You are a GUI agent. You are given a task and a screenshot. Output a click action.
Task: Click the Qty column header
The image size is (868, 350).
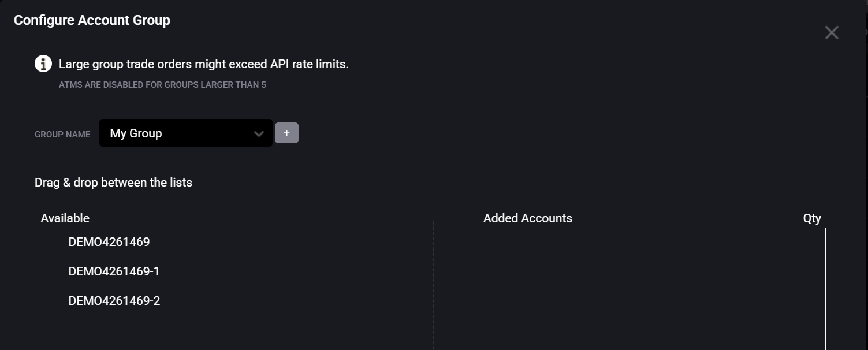pyautogui.click(x=812, y=218)
